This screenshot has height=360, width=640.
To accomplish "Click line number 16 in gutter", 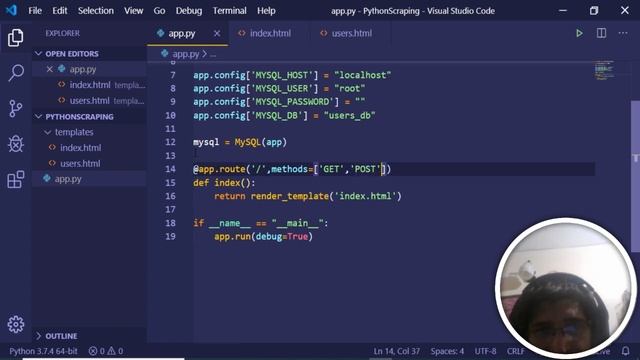I will click(170, 196).
